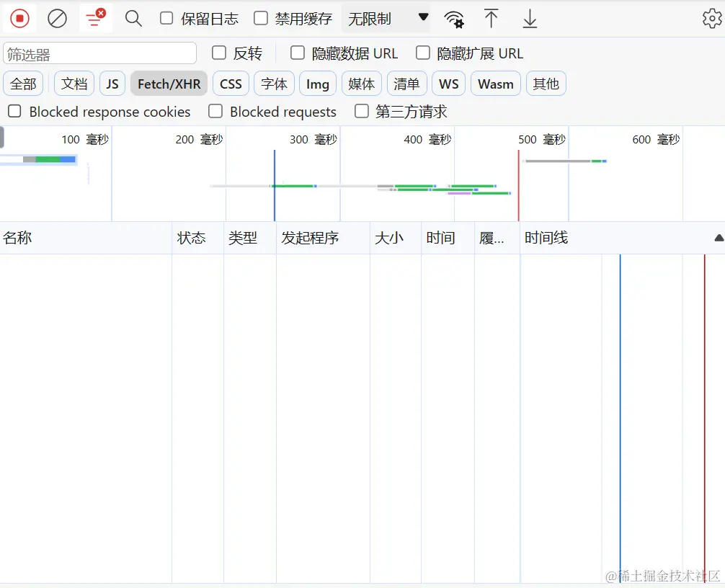The image size is (725, 588).
Task: Select the CSS filter
Action: pyautogui.click(x=231, y=84)
